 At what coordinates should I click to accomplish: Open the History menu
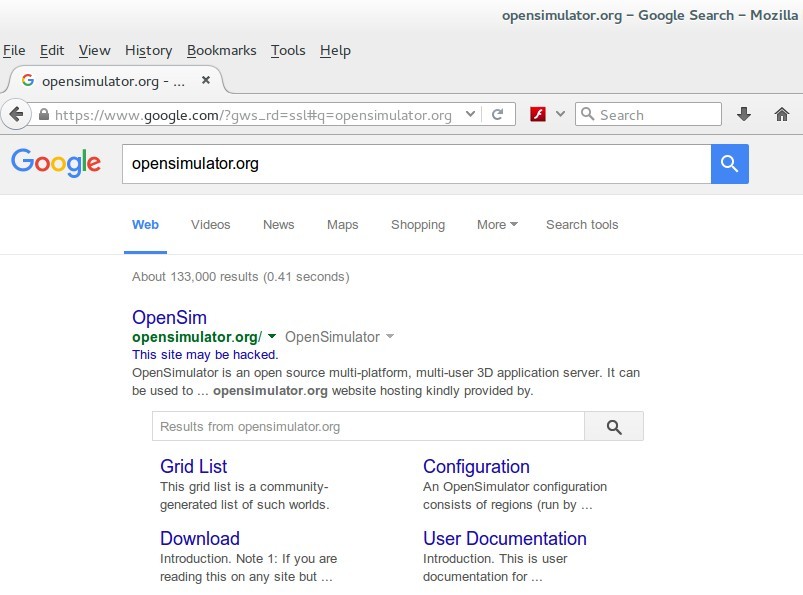pos(149,50)
